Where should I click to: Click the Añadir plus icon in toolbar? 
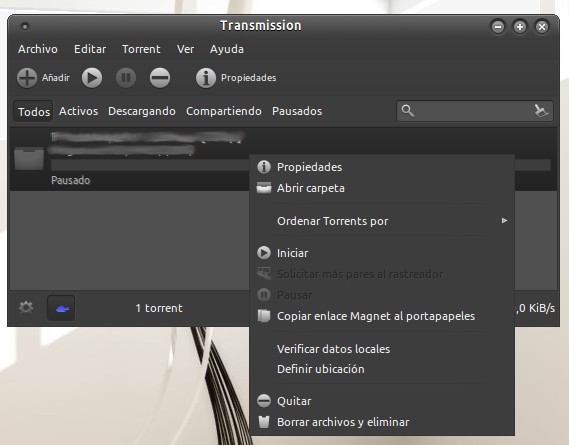click(27, 78)
